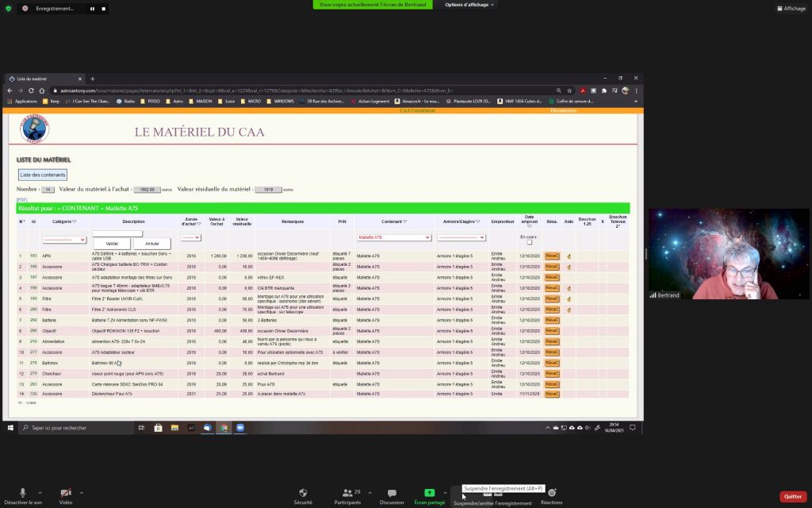Open Id 193 link in first row
812x508 pixels.
tap(33, 256)
